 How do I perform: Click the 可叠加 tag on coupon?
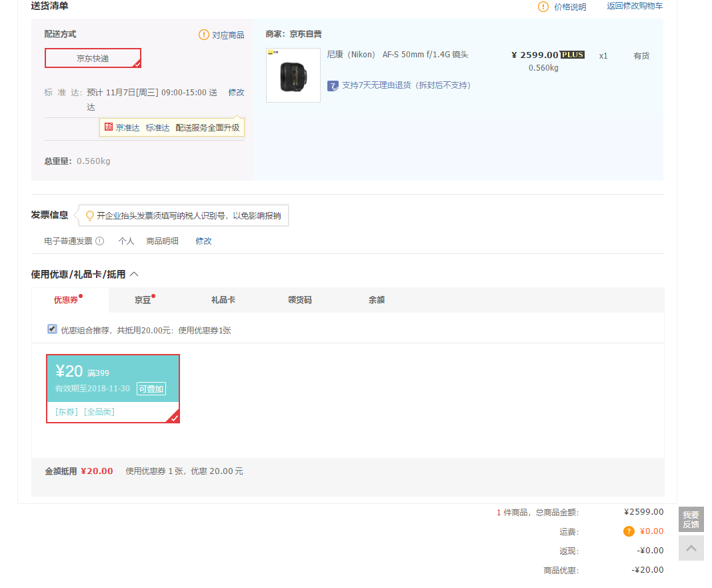151,389
